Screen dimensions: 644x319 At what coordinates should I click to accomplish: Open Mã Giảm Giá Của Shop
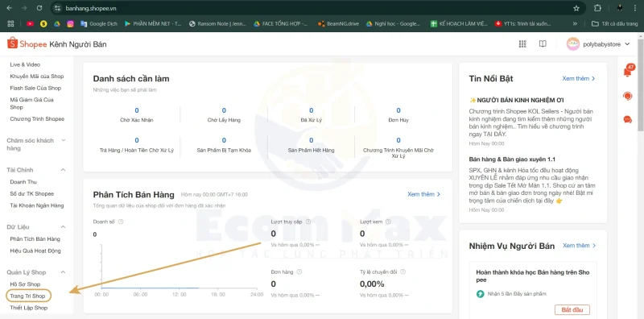31,103
